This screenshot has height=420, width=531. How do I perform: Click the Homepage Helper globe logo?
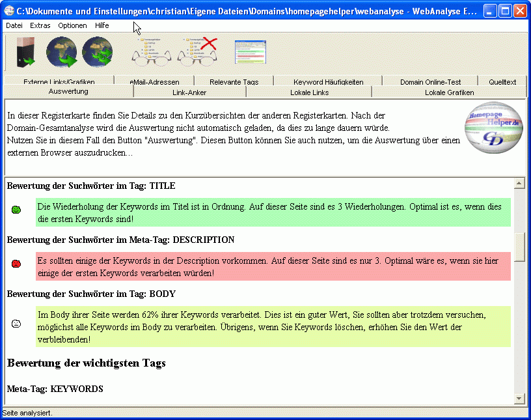(494, 127)
